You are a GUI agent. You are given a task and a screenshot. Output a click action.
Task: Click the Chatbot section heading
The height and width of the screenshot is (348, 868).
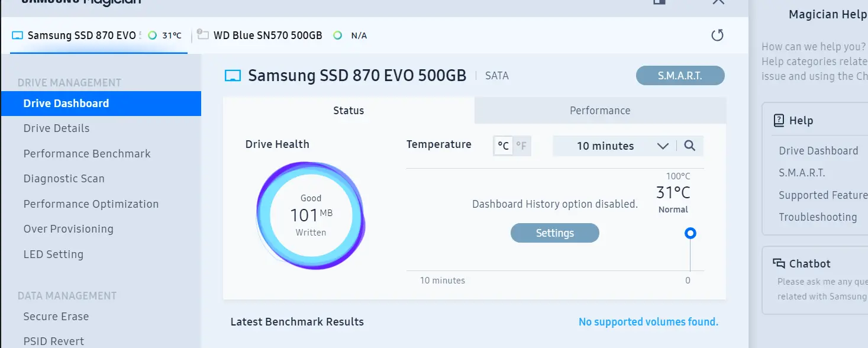coord(810,264)
